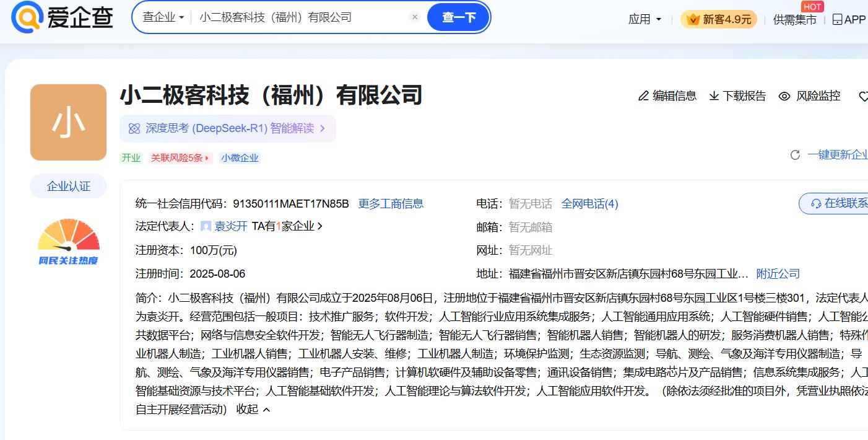Click the 一键更新 refresh icon
Image resolution: width=868 pixels, height=440 pixels.
click(x=795, y=155)
